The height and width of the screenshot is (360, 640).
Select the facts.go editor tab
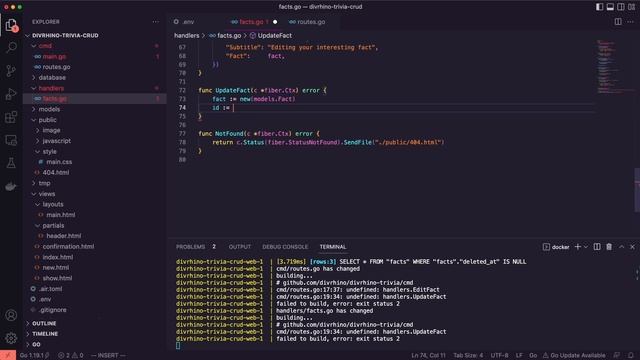pyautogui.click(x=250, y=22)
